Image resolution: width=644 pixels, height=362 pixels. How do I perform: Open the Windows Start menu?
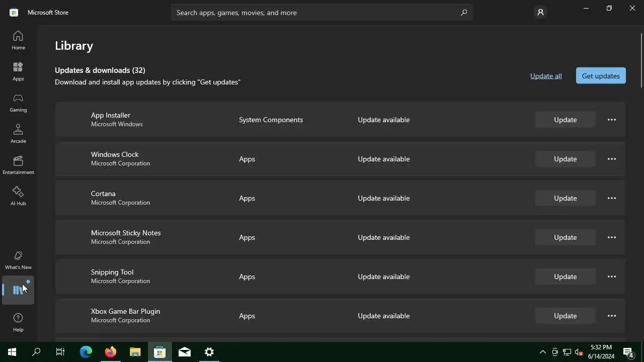pos(12,352)
